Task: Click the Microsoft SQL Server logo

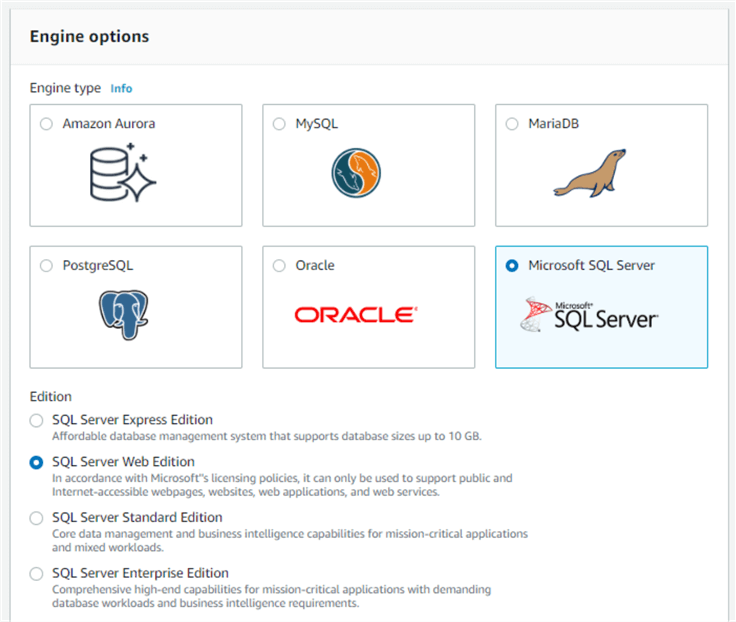Action: [590, 314]
